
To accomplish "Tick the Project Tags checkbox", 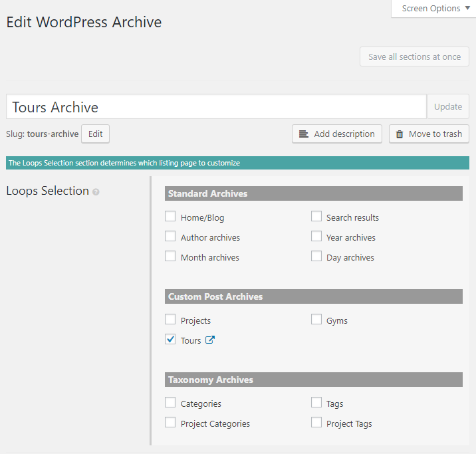I will [x=316, y=422].
